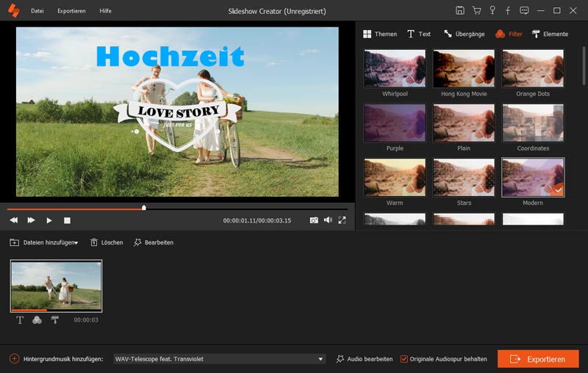
Task: Switch to the Themen tab
Action: coord(380,34)
